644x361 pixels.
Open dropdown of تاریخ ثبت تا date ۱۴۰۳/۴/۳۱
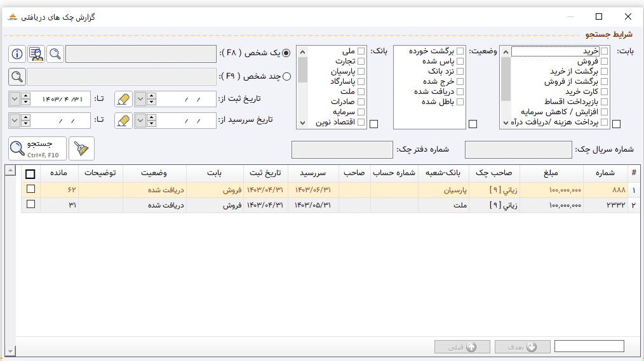(15, 99)
